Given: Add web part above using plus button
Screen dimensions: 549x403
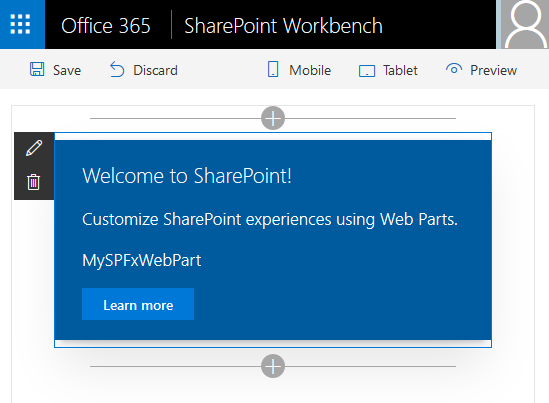Looking at the screenshot, I should tap(273, 118).
